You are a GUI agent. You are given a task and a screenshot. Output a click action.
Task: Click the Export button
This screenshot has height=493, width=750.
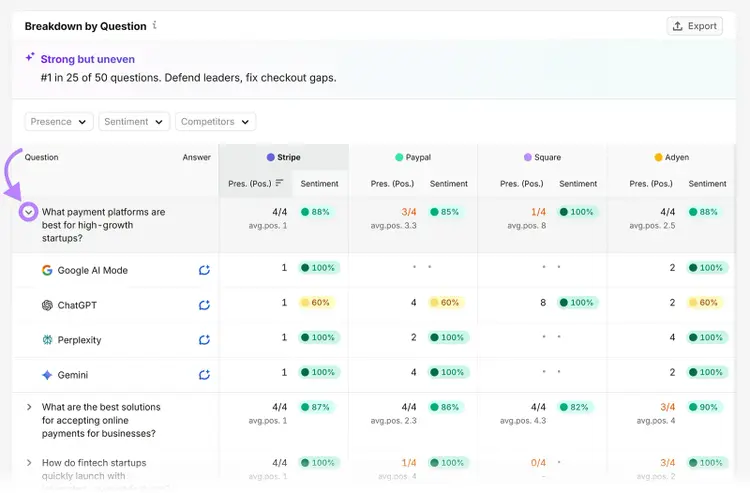(695, 26)
